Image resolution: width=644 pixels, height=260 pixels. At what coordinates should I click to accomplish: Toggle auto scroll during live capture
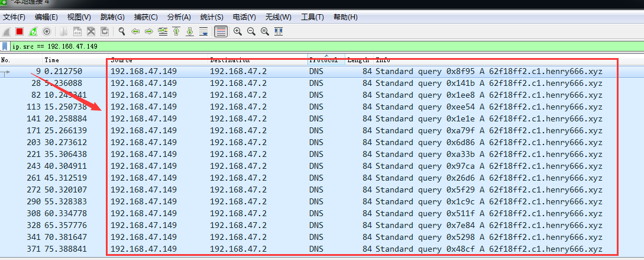[203, 31]
